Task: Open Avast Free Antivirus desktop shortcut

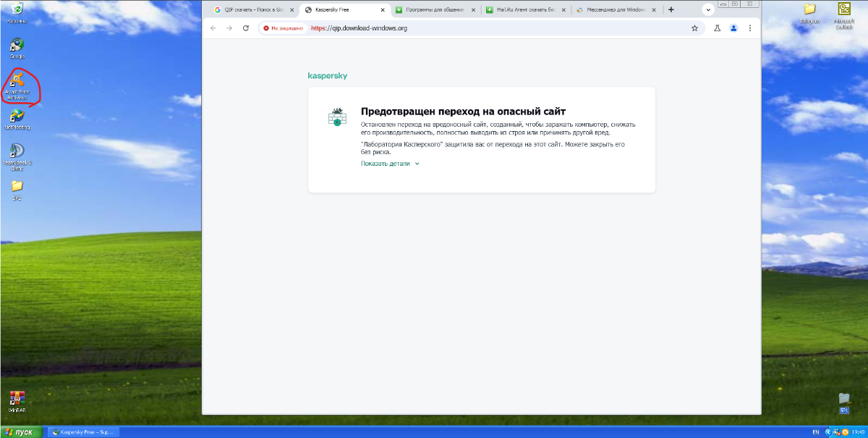Action: pyautogui.click(x=16, y=85)
